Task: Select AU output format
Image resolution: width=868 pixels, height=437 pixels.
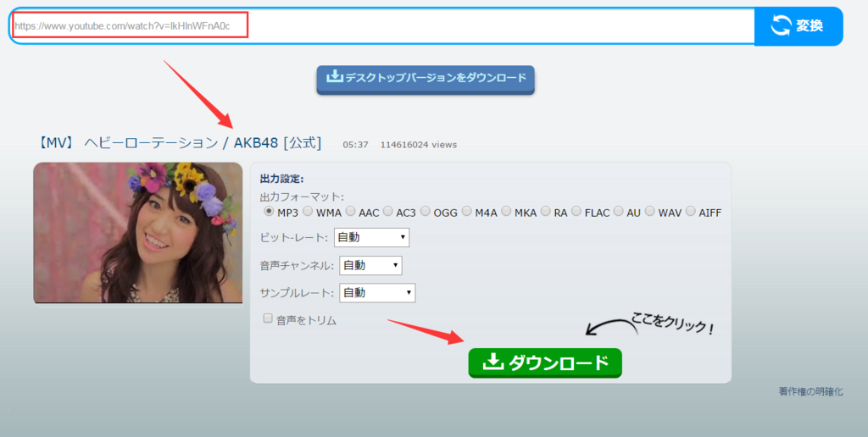Action: [618, 212]
